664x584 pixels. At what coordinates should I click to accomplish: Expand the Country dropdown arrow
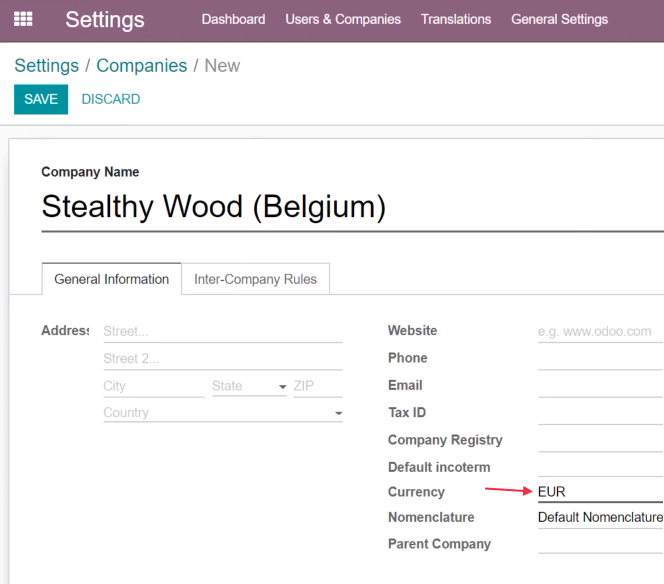point(338,413)
